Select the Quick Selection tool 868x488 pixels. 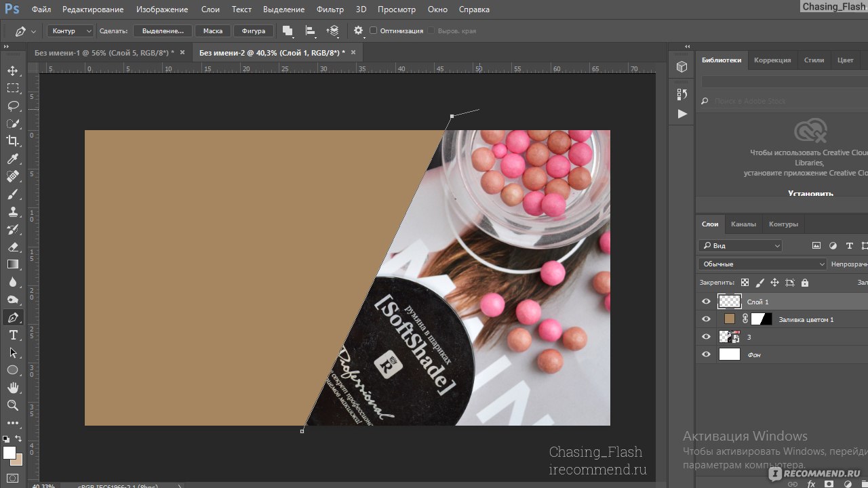pos(12,123)
